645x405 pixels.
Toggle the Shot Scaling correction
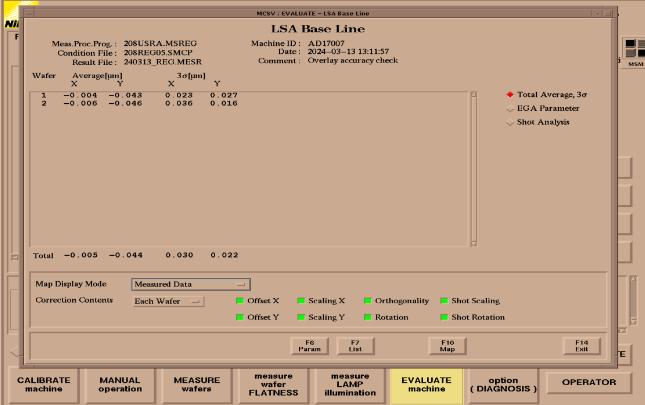(444, 300)
